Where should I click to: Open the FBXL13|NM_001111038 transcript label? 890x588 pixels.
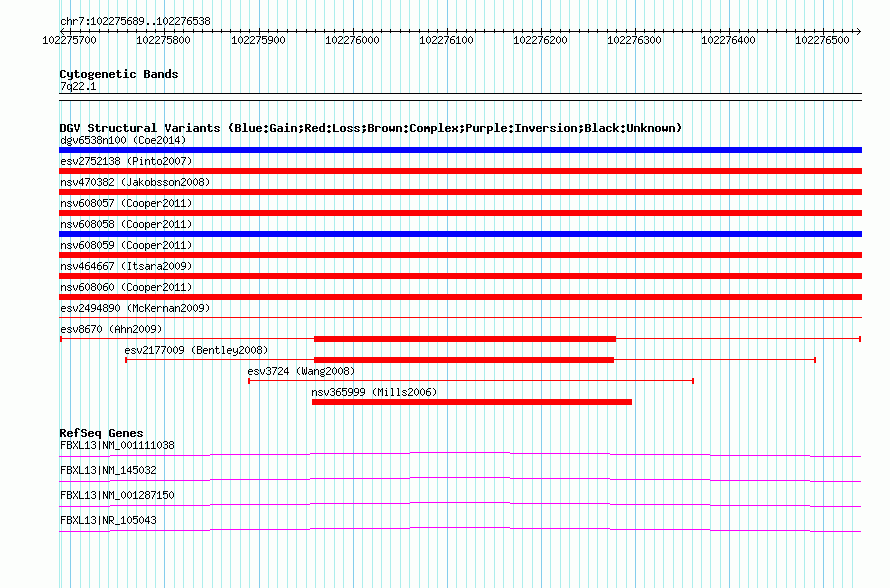pyautogui.click(x=117, y=446)
